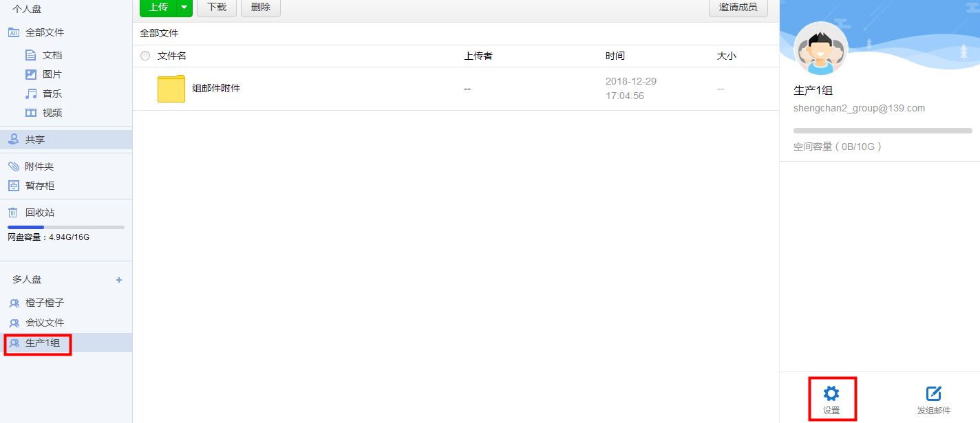Click the 下载 button
This screenshot has width=980, height=423.
click(217, 7)
